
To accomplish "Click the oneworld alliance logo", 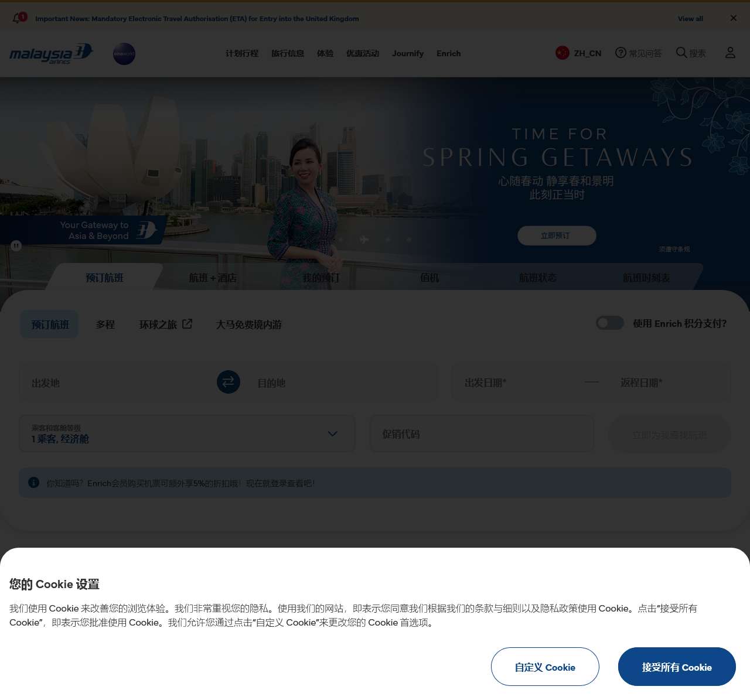I will click(124, 54).
